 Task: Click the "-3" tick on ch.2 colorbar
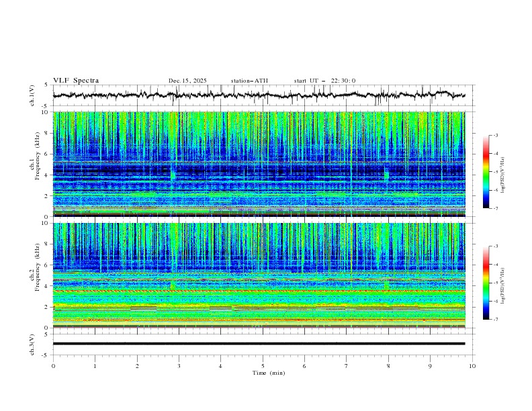coord(495,246)
